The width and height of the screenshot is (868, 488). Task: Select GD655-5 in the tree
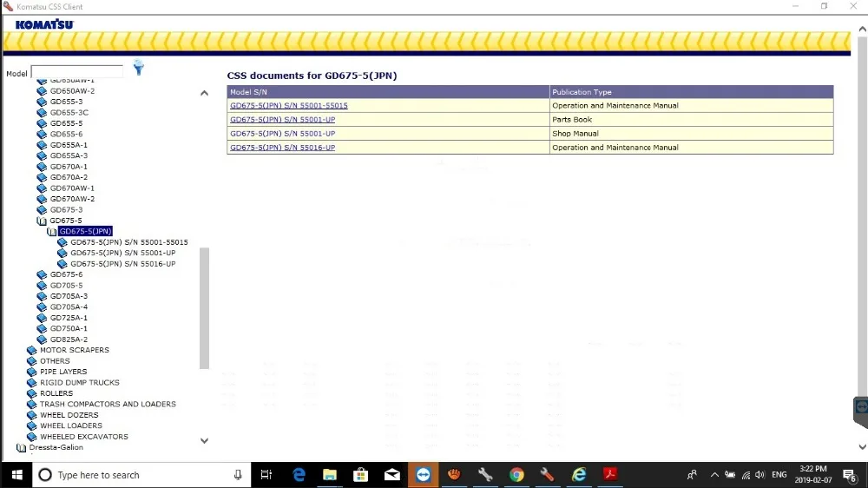66,123
